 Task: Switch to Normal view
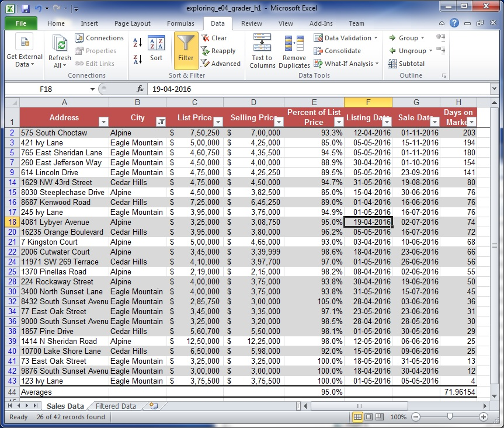click(x=357, y=417)
